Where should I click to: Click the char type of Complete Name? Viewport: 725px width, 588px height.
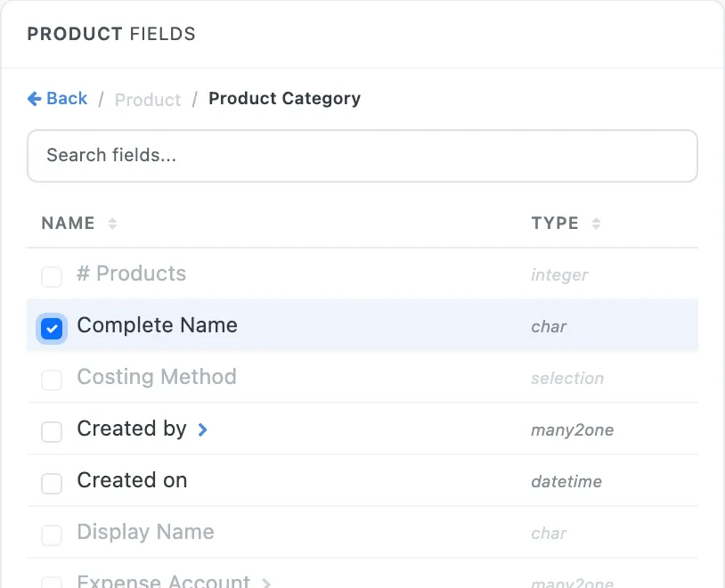pos(549,327)
